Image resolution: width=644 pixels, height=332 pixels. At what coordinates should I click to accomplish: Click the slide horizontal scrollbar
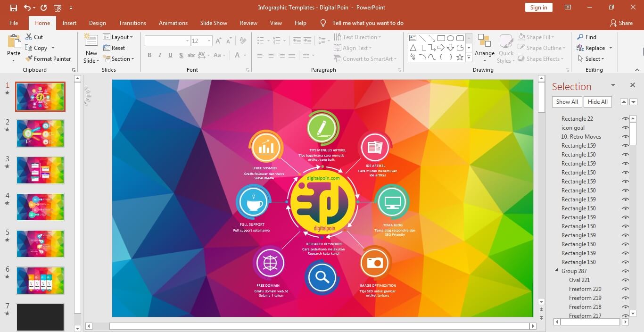[x=319, y=326]
